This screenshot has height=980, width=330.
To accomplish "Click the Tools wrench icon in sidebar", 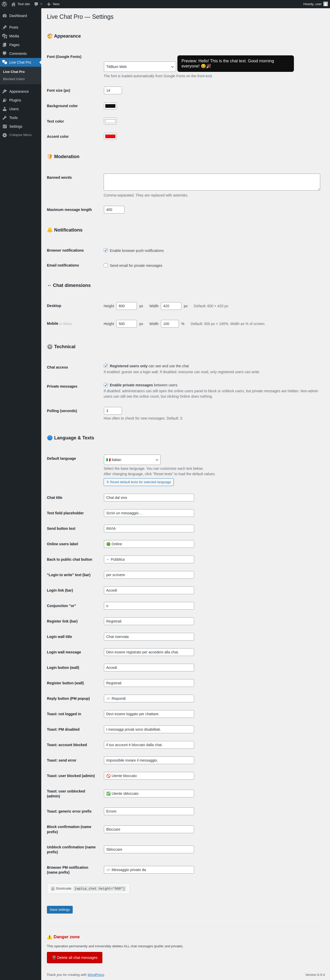I will [5, 118].
